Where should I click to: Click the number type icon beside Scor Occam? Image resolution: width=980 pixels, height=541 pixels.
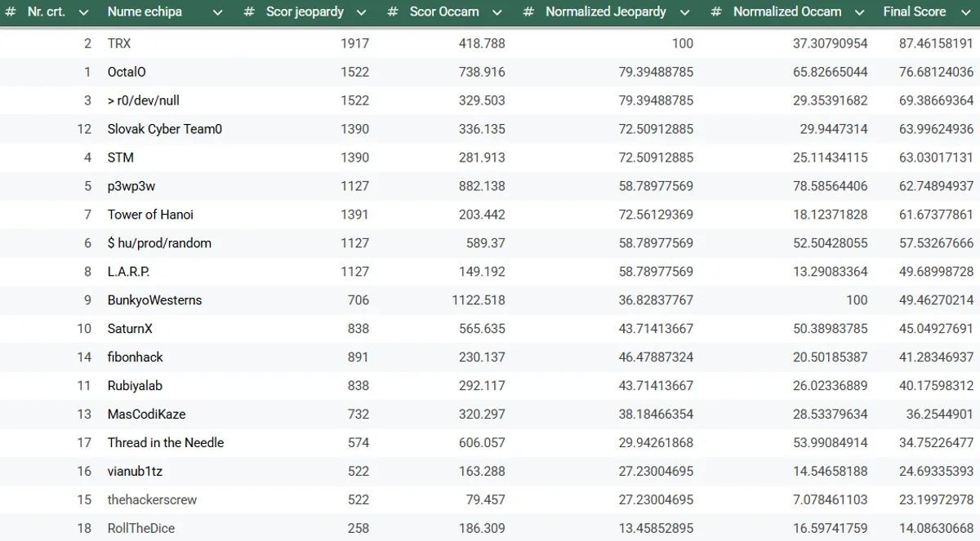(392, 12)
